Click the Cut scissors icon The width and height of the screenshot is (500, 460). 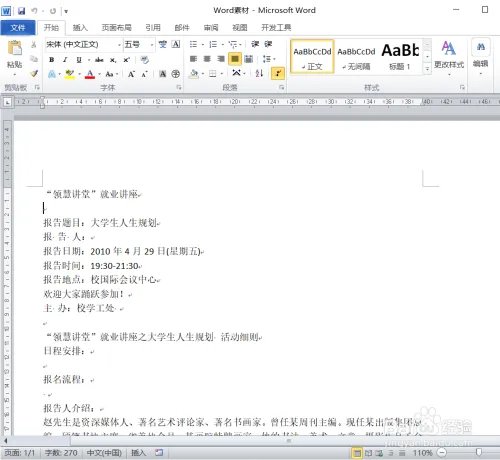click(x=34, y=44)
